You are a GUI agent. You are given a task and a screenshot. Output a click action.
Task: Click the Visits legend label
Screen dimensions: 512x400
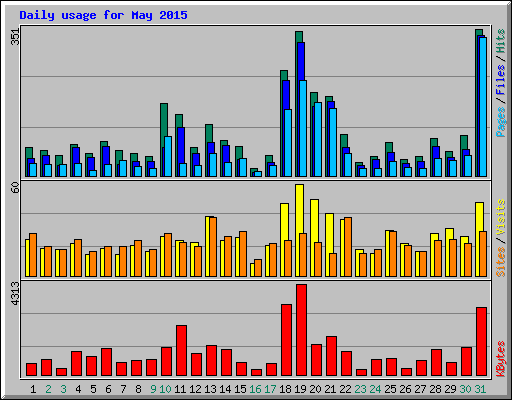(x=501, y=218)
